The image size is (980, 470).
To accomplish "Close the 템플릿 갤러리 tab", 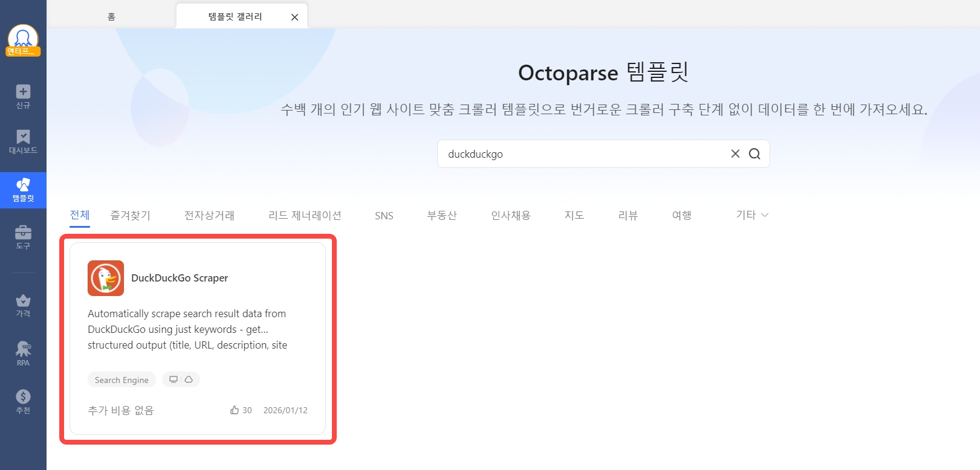I will click(294, 17).
